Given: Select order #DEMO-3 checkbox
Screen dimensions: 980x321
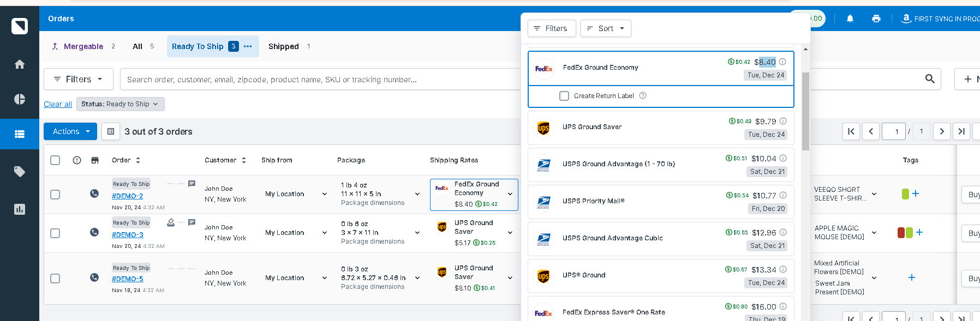Looking at the screenshot, I should 55,233.
